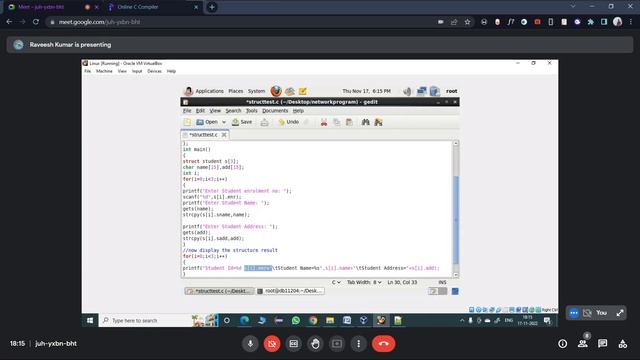The width and height of the screenshot is (640, 360).
Task: Reload the browser page
Action: [36, 22]
